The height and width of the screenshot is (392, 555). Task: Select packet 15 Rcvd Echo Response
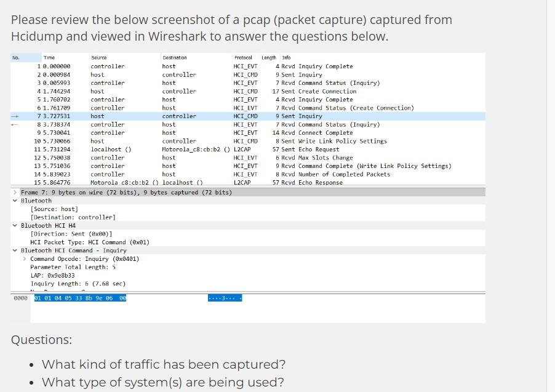[248, 183]
